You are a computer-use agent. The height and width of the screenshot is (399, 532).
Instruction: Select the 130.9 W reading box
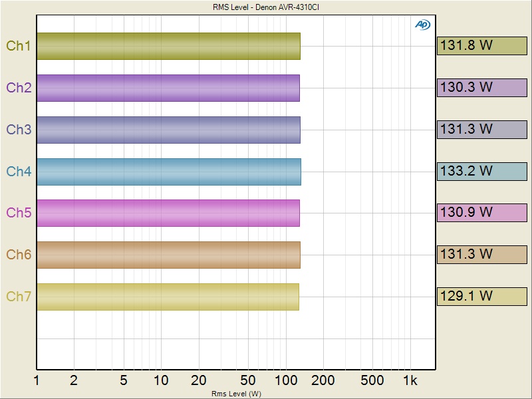[x=482, y=213]
